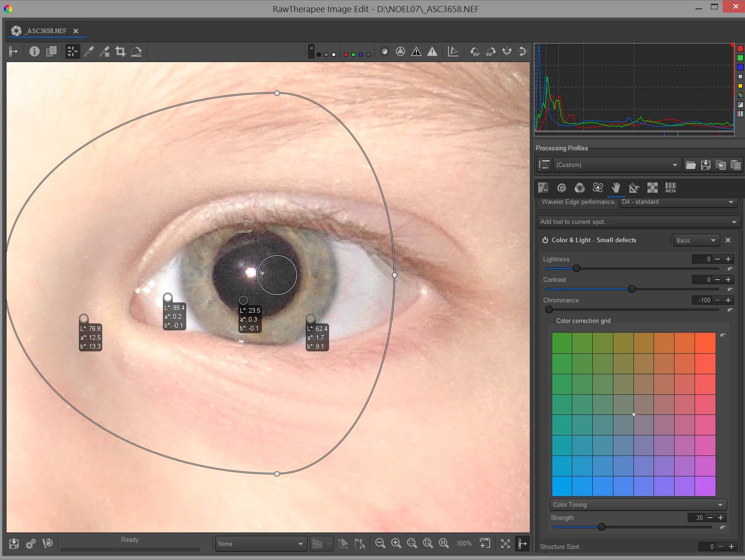The width and height of the screenshot is (745, 560).
Task: Toggle red channel histogram display
Action: (x=740, y=49)
